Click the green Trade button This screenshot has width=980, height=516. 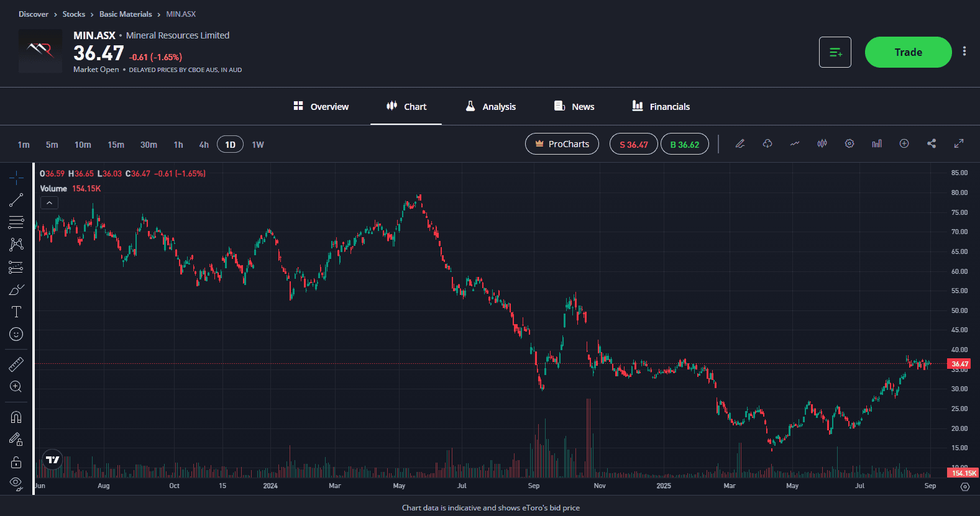(x=908, y=52)
